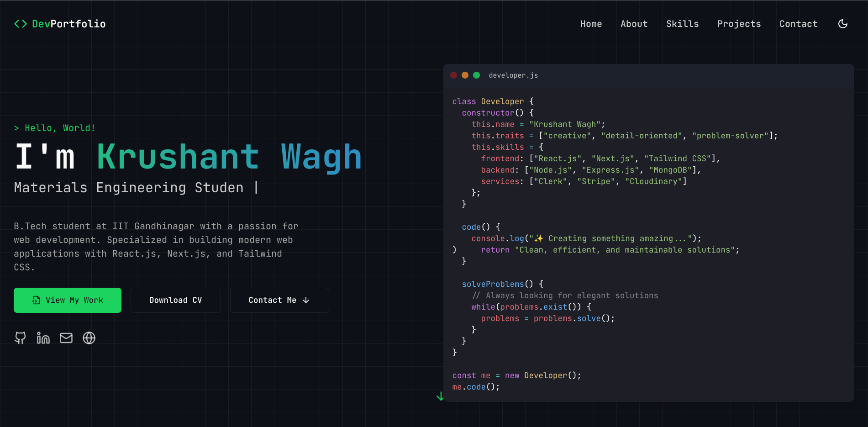Toggle dark mode with the moon icon
This screenshot has width=868, height=427.
click(843, 24)
